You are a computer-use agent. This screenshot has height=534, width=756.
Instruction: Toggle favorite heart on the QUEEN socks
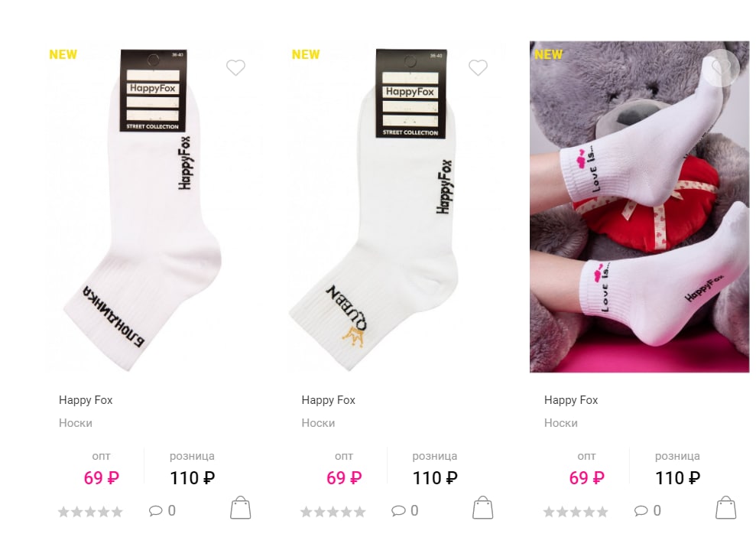[479, 67]
